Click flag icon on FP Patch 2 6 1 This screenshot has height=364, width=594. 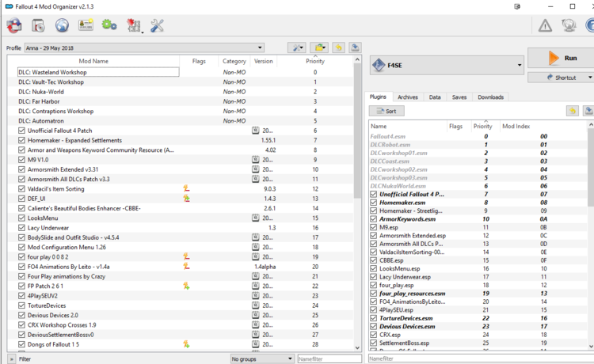point(186,286)
